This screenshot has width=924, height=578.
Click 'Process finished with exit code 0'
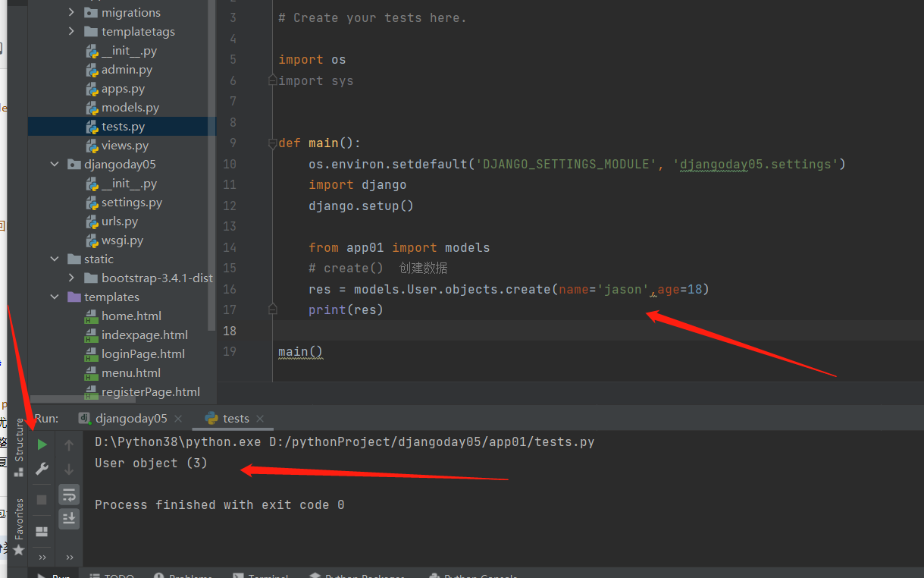219,504
